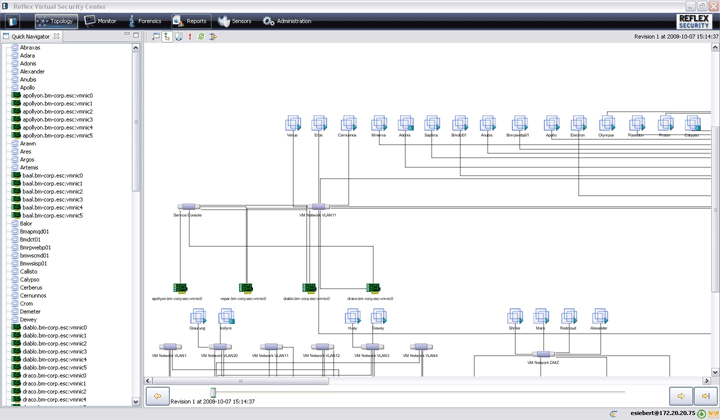Minimize the Quick Navigator panel
The image size is (720, 420).
pos(127,35)
